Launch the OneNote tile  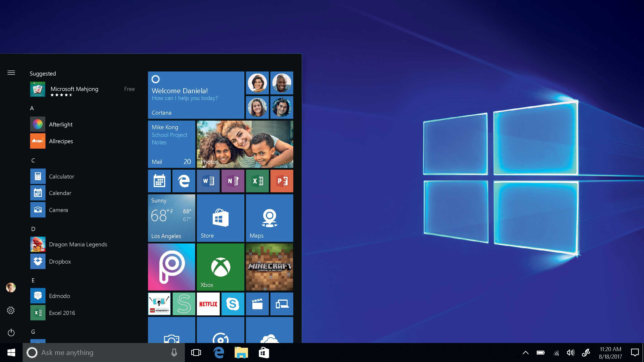pos(232,181)
